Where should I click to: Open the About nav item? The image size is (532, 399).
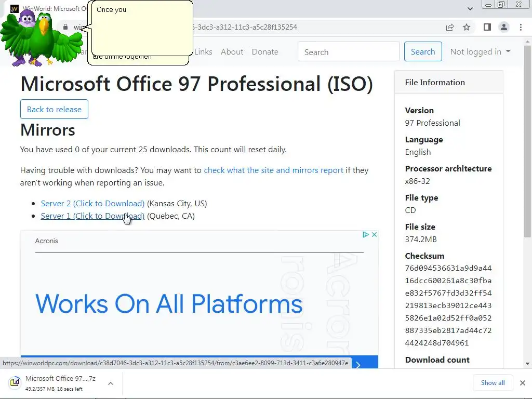click(232, 52)
